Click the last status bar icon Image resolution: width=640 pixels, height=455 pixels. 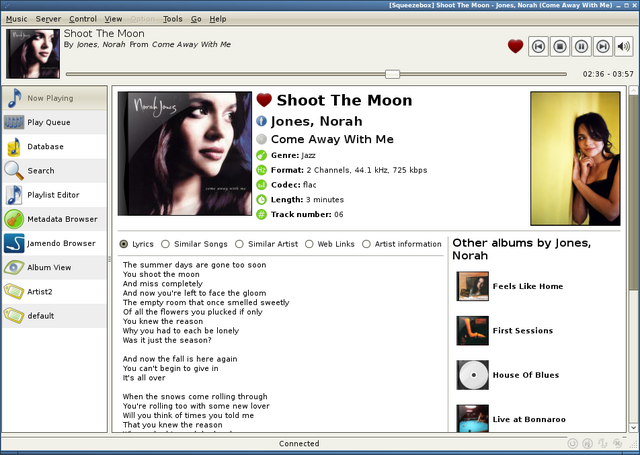[618, 444]
